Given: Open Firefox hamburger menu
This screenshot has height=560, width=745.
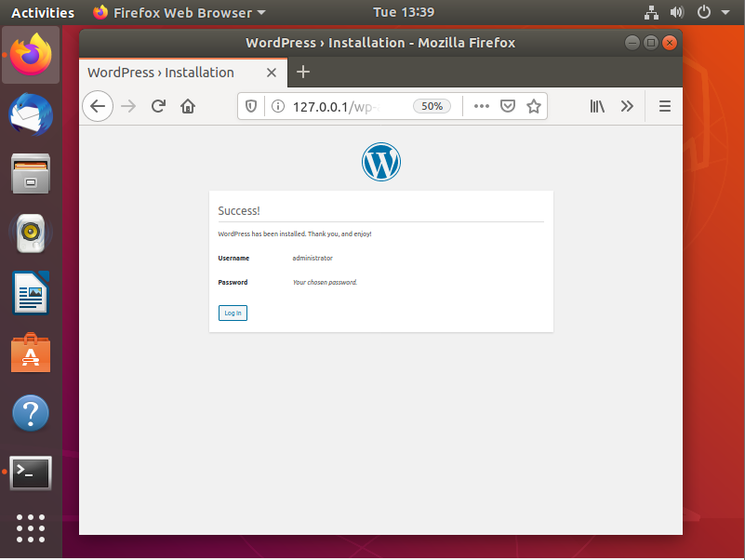Looking at the screenshot, I should click(665, 106).
